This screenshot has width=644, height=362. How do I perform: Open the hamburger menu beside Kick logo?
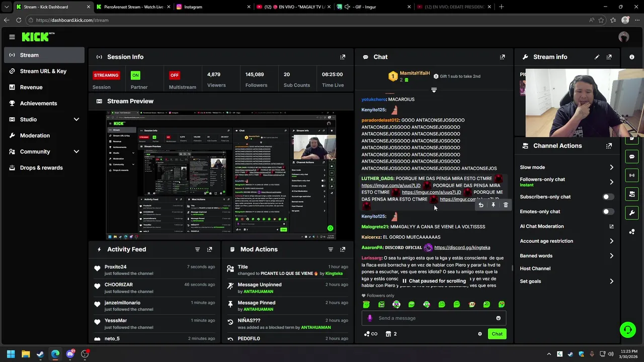click(12, 37)
